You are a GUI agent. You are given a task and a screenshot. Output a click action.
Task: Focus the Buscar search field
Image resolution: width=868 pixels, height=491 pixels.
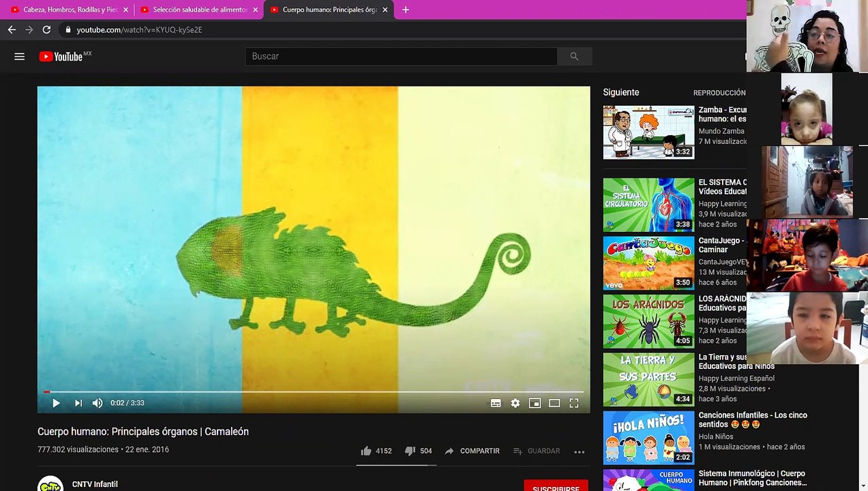pos(401,57)
